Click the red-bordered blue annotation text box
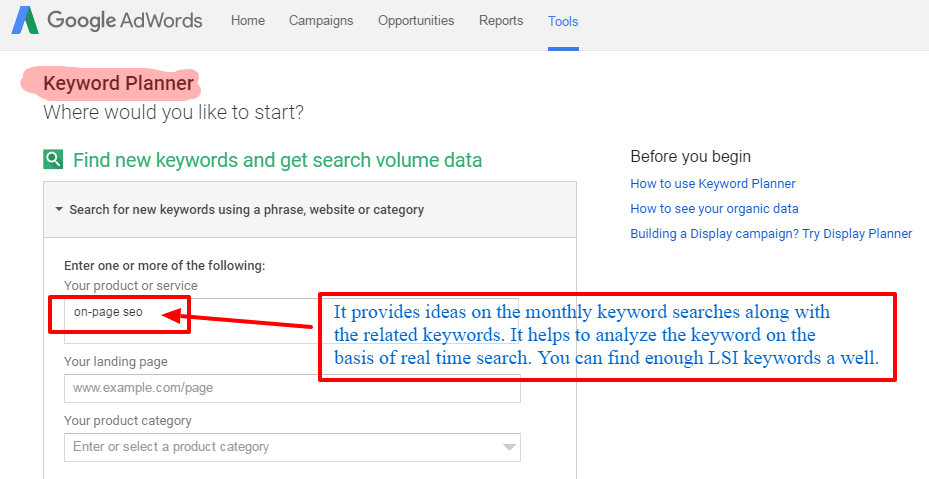The width and height of the screenshot is (929, 479). 606,337
